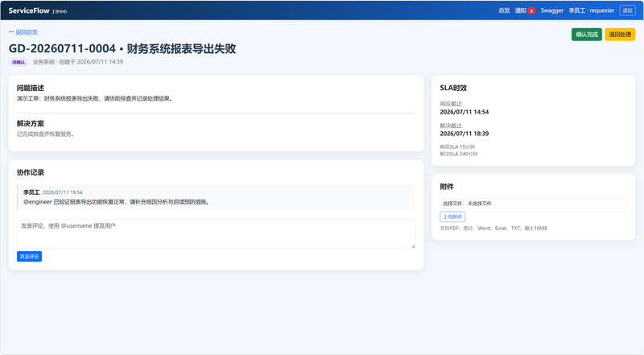The height and width of the screenshot is (355, 644).
Task: Click the 已完成排查并恢复服务 solution text
Action: click(45, 134)
